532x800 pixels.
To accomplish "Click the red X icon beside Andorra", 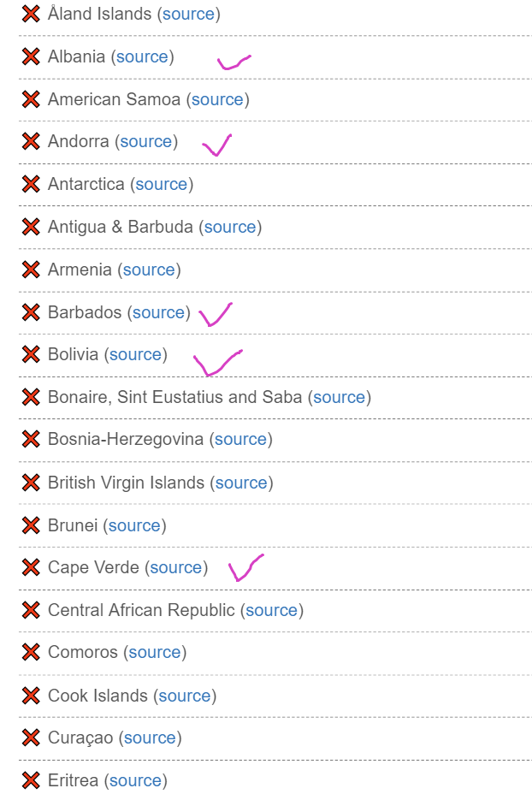I will pyautogui.click(x=31, y=141).
